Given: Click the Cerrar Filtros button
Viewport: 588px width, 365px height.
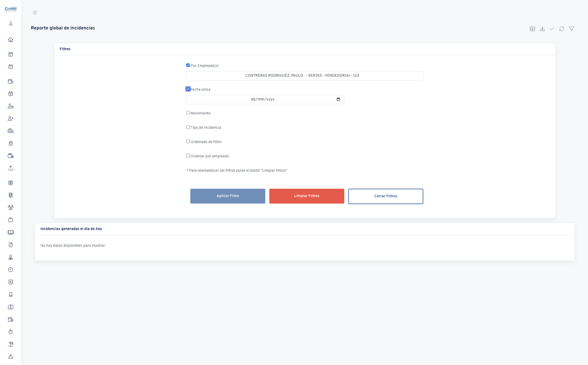Looking at the screenshot, I should (x=386, y=196).
